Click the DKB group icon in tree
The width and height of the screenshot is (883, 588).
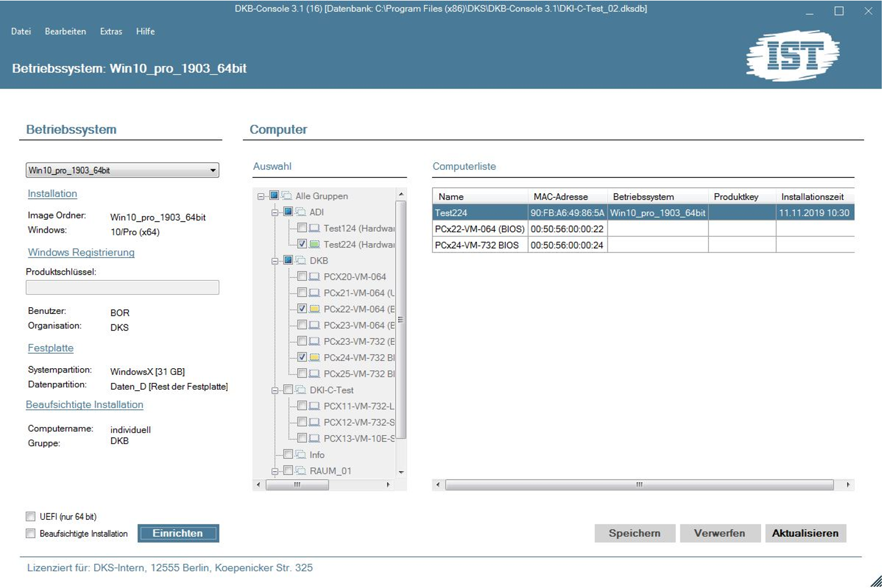click(301, 260)
